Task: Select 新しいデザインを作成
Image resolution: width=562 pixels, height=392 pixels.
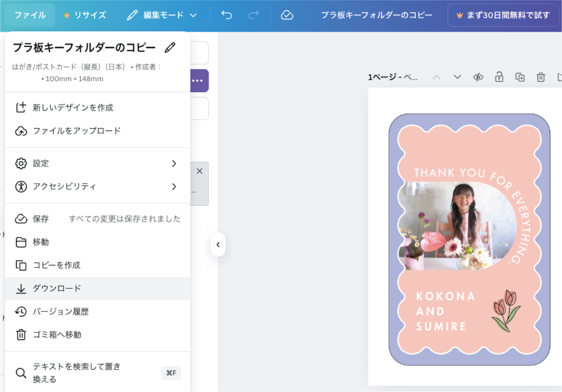Action: coord(98,108)
